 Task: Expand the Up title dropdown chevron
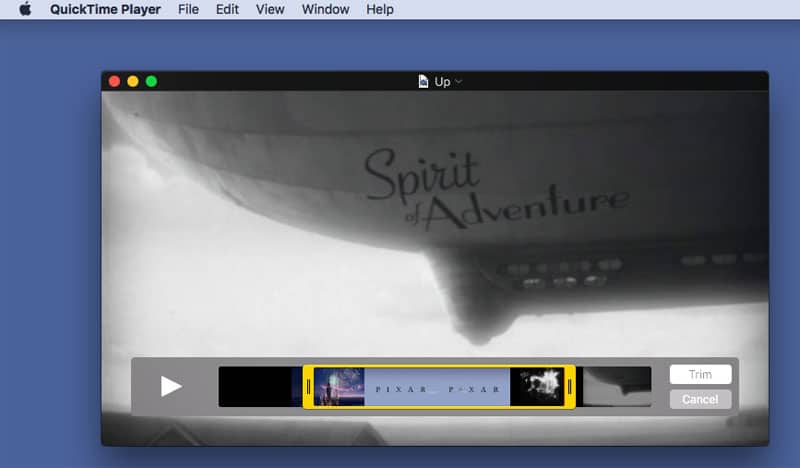[x=458, y=82]
